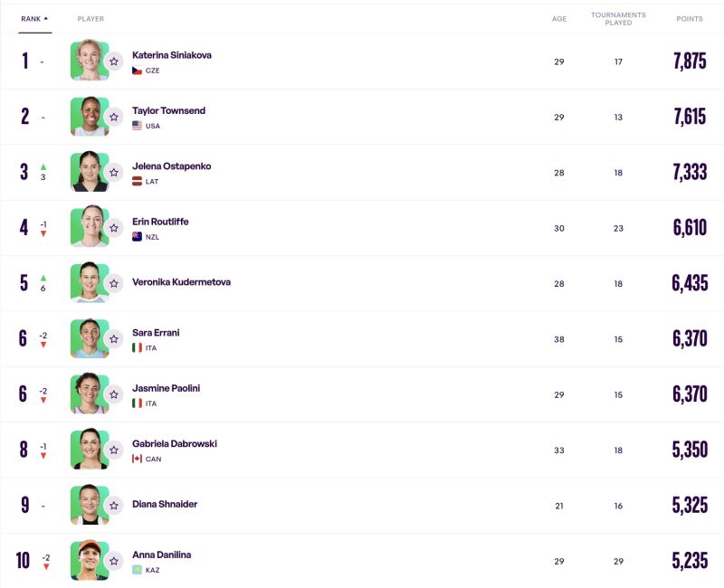724x588 pixels.
Task: Star Jelena Ostapenko as favorite
Action: [x=114, y=173]
